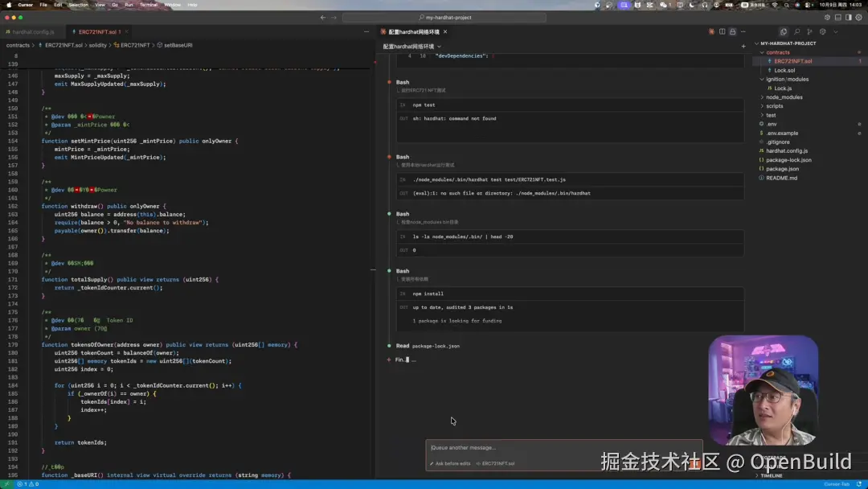The height and width of the screenshot is (489, 868).
Task: Click the remote window status bar icon
Action: click(6, 484)
